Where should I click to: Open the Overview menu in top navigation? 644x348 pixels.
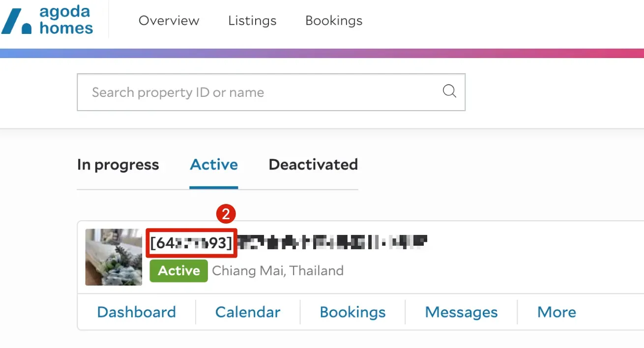[x=169, y=21]
